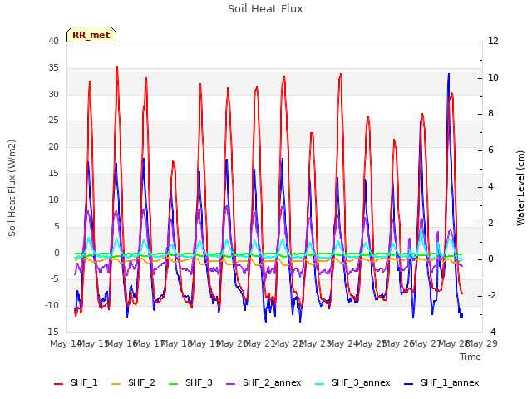Click the 25 tick on left axis
This screenshot has width=532, height=399.
point(53,121)
